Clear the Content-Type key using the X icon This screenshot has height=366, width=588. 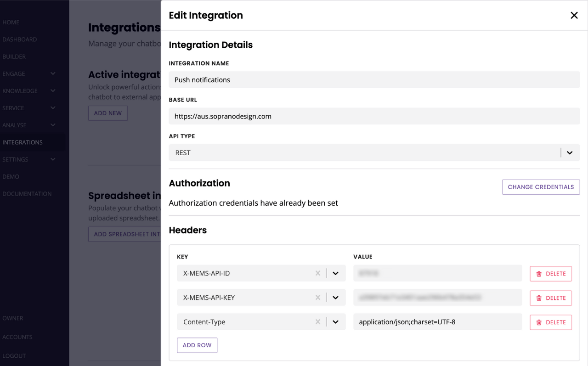(x=317, y=321)
